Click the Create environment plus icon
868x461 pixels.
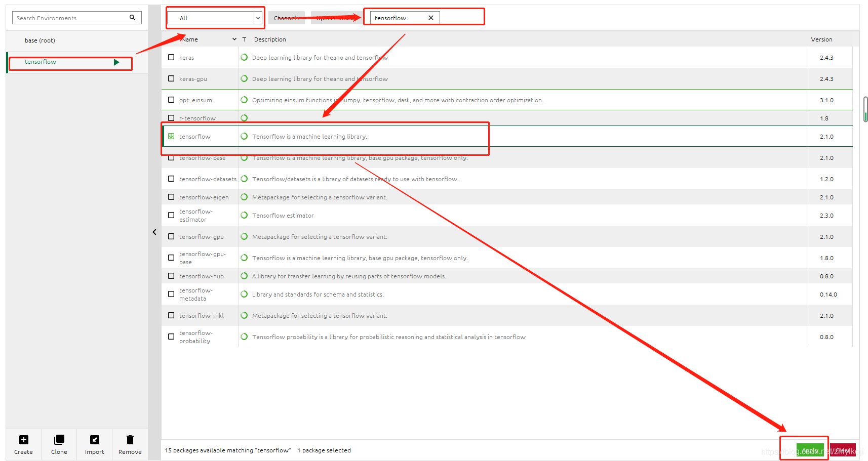pyautogui.click(x=23, y=440)
